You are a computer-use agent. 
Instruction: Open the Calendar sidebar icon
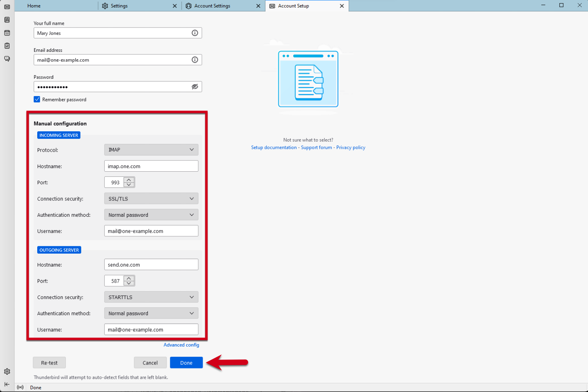coord(7,33)
